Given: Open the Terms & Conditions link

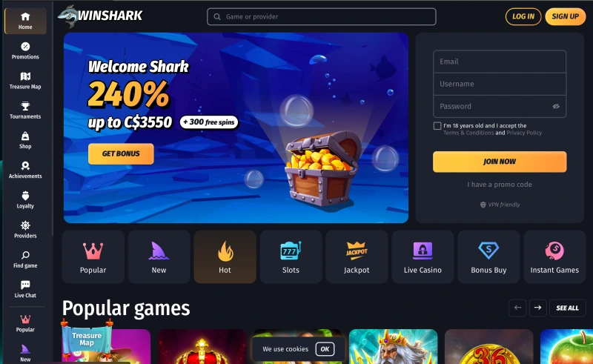Looking at the screenshot, I should click(x=468, y=133).
